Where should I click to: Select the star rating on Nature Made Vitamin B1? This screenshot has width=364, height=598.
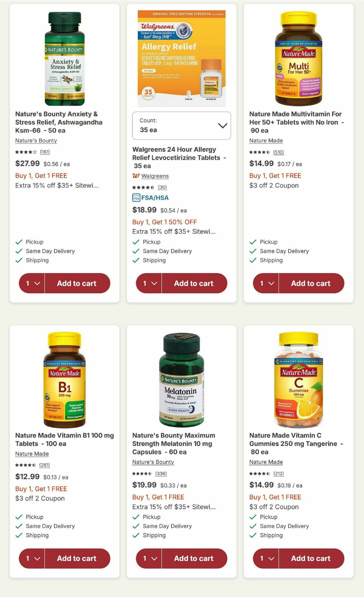click(26, 465)
